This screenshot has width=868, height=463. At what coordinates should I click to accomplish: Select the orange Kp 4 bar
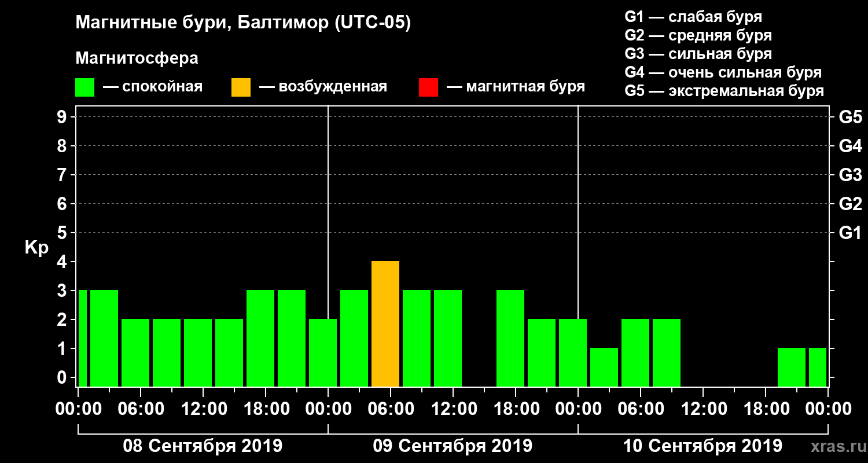(385, 324)
